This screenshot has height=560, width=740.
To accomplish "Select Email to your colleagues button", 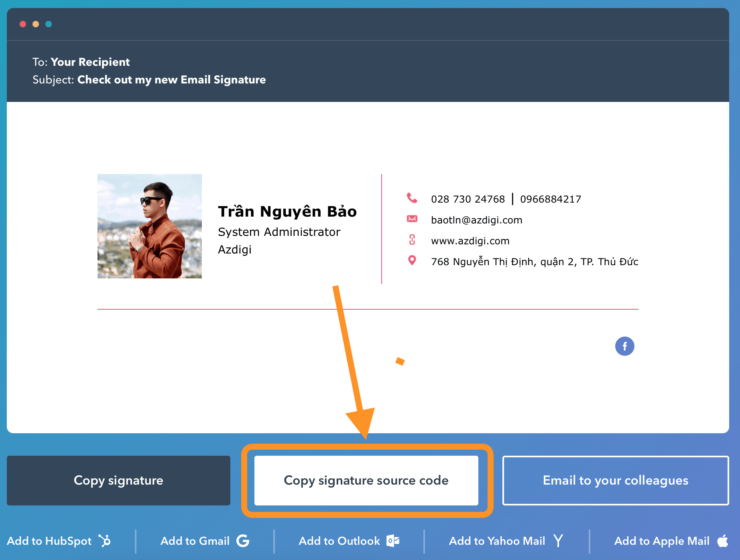I will pos(615,481).
